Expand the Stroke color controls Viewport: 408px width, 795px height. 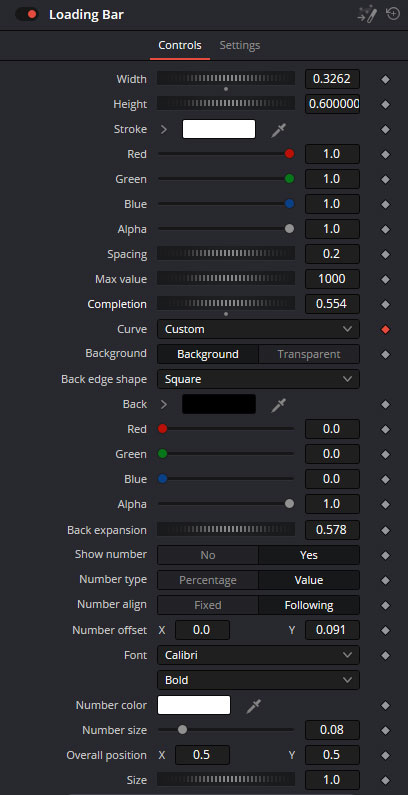coord(164,129)
